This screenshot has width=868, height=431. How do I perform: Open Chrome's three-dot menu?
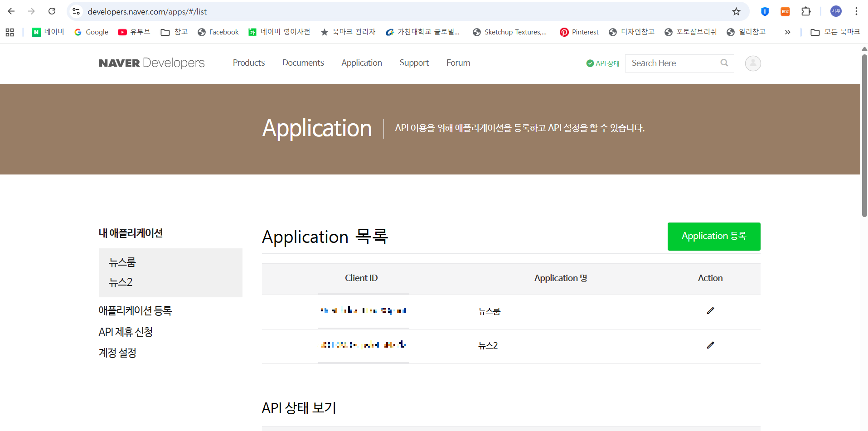pos(856,11)
